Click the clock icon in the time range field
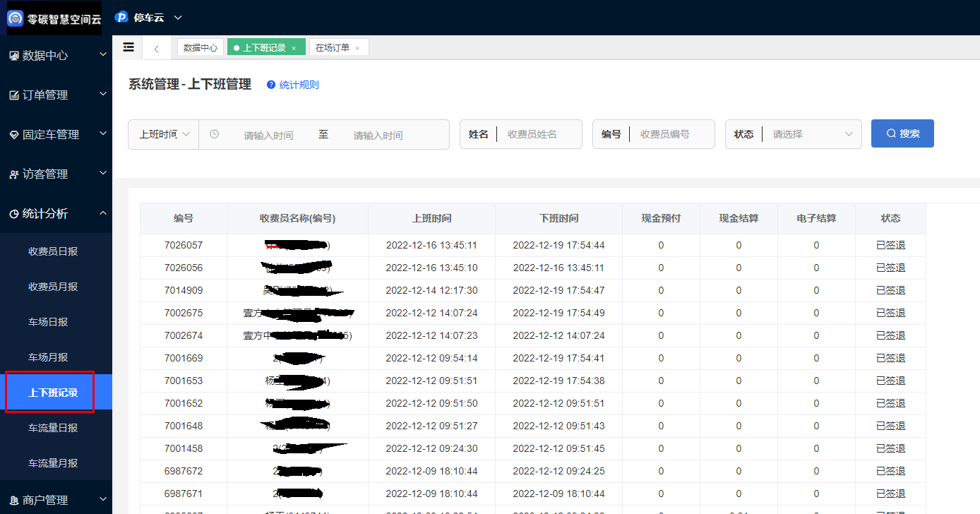 click(x=215, y=134)
